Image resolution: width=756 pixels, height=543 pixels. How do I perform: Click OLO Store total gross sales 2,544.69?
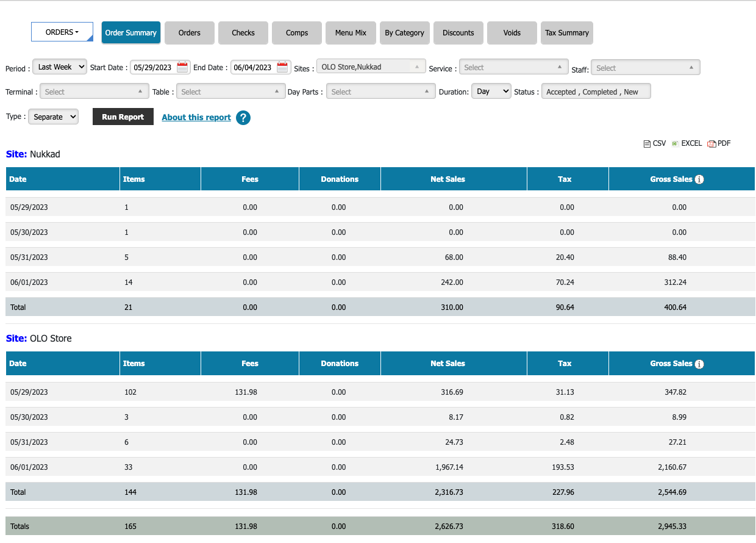672,492
